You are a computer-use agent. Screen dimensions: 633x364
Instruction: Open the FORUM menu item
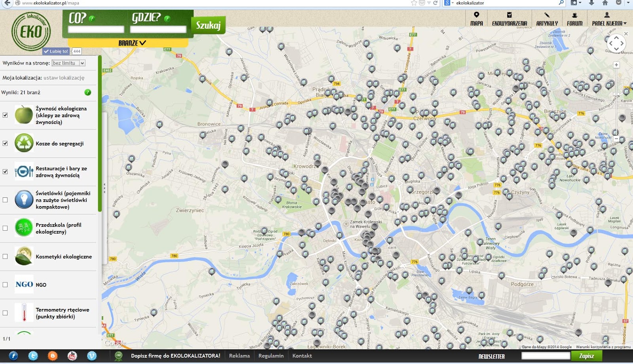pyautogui.click(x=574, y=19)
